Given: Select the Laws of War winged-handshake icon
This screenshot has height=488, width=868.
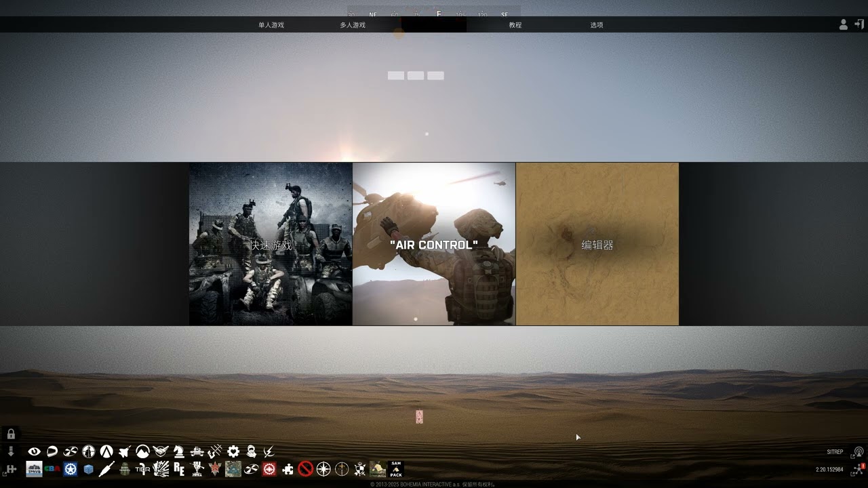Looking at the screenshot, I should 161,451.
